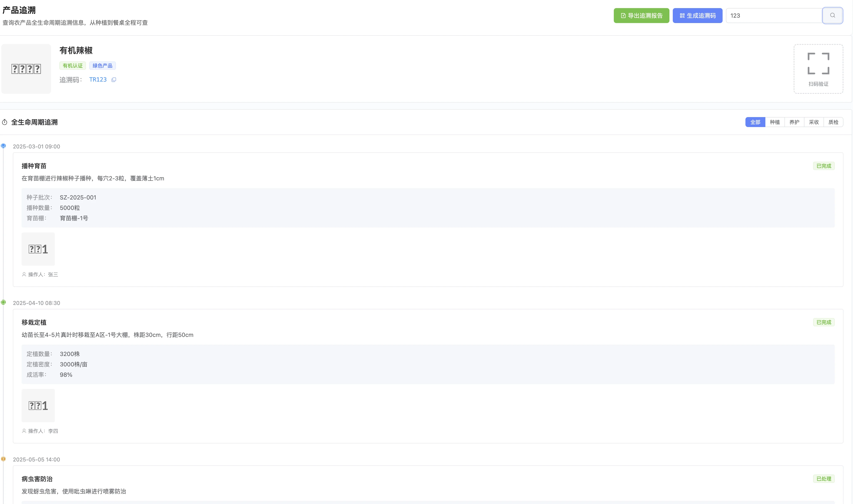This screenshot has width=853, height=504.
Task: Click the blue timeline dot for 2025-03-01
Action: pos(3,146)
